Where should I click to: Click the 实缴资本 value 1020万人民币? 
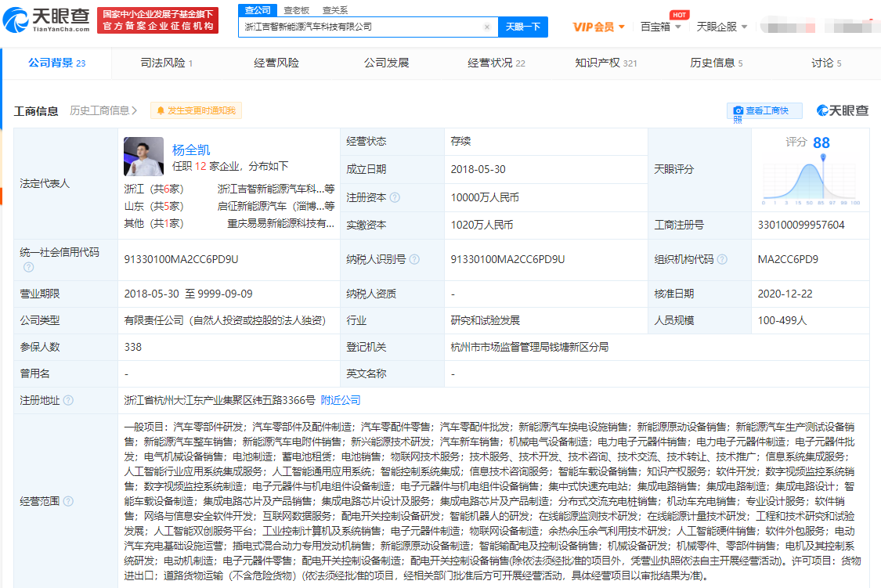click(482, 225)
